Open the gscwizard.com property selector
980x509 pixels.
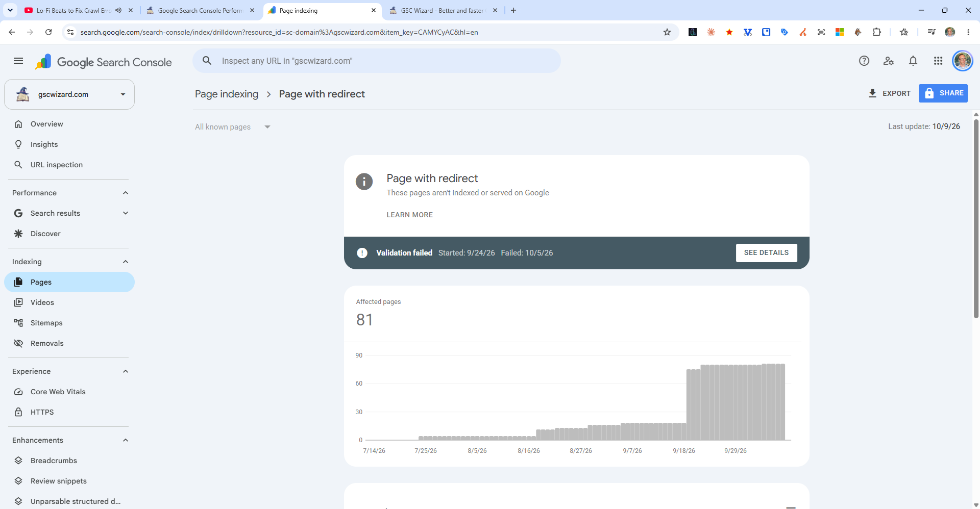tap(69, 94)
